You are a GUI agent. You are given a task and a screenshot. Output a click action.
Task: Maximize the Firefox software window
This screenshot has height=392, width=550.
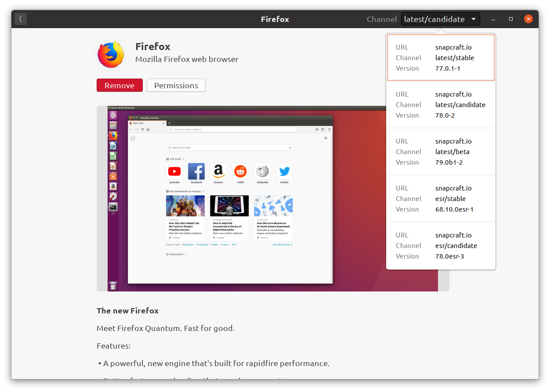(x=511, y=19)
